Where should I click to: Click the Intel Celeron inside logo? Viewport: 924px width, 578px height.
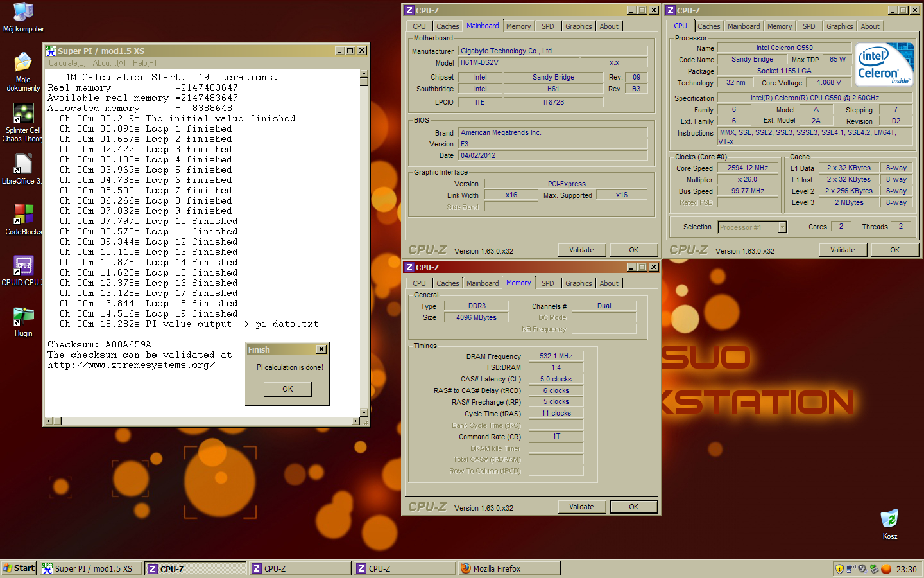[884, 66]
